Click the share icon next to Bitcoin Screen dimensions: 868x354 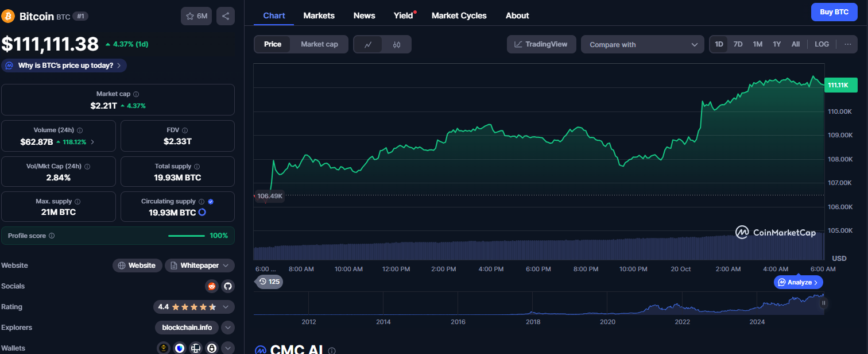click(x=226, y=16)
